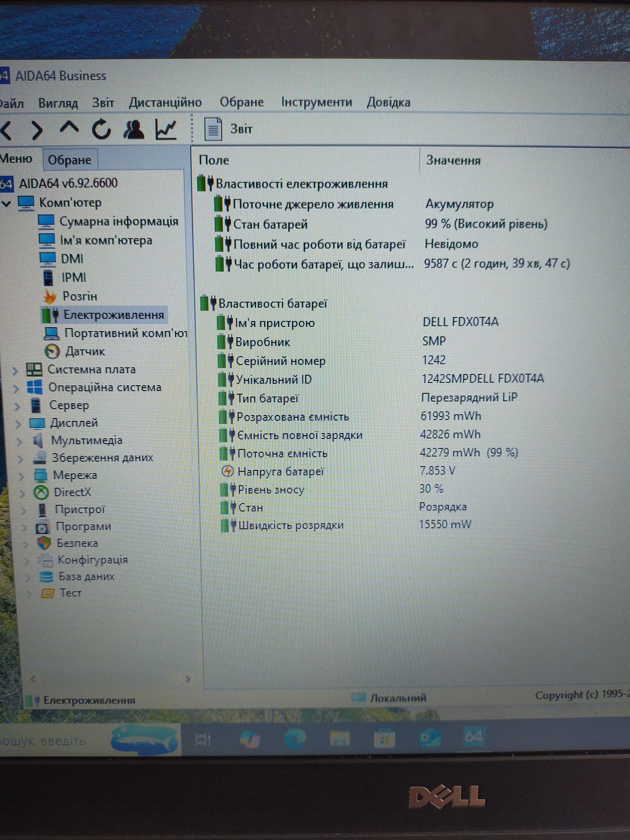Switch to the Обране sidebar tab
630x840 pixels.
[70, 160]
